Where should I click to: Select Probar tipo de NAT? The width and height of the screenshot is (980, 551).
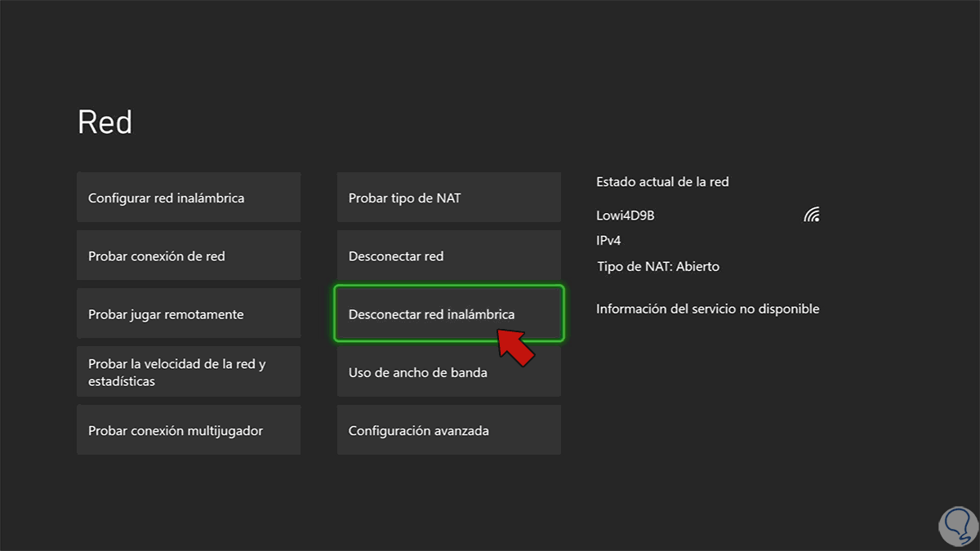point(449,198)
